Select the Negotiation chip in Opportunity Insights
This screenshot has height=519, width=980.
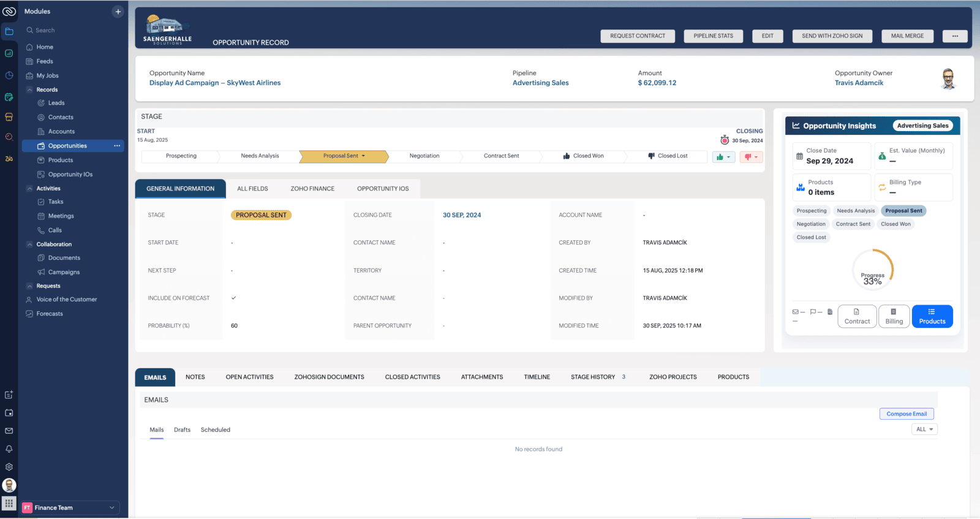[811, 224]
